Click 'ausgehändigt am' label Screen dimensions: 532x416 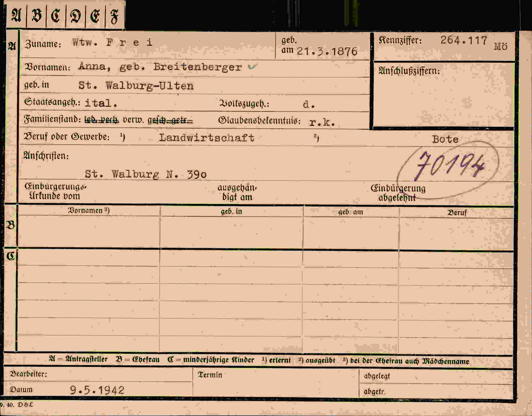click(x=237, y=193)
